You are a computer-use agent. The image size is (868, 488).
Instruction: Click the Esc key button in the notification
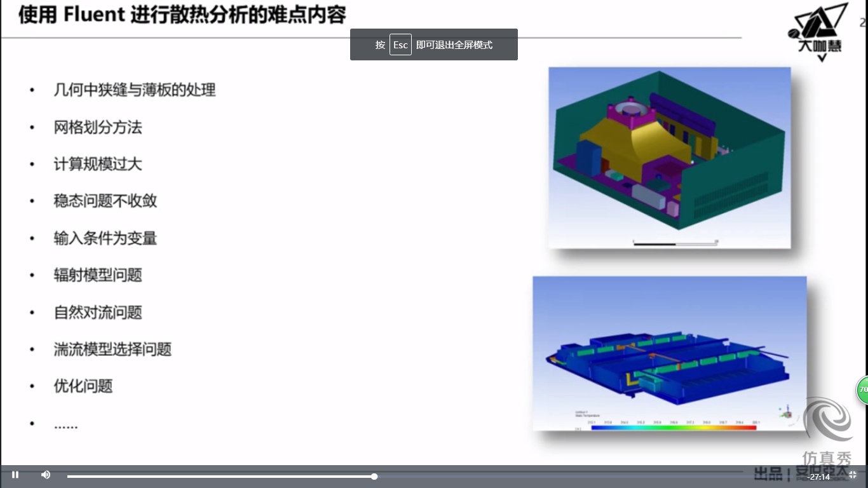coord(400,44)
